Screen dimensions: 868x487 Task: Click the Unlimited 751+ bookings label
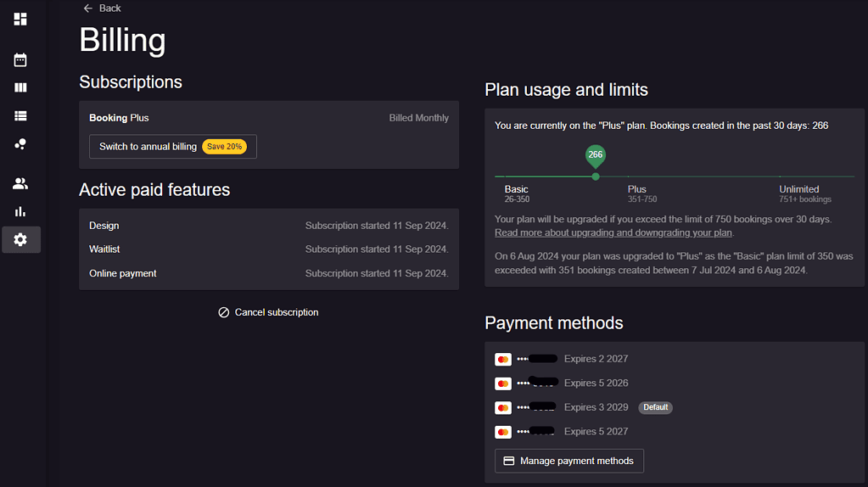[805, 193]
